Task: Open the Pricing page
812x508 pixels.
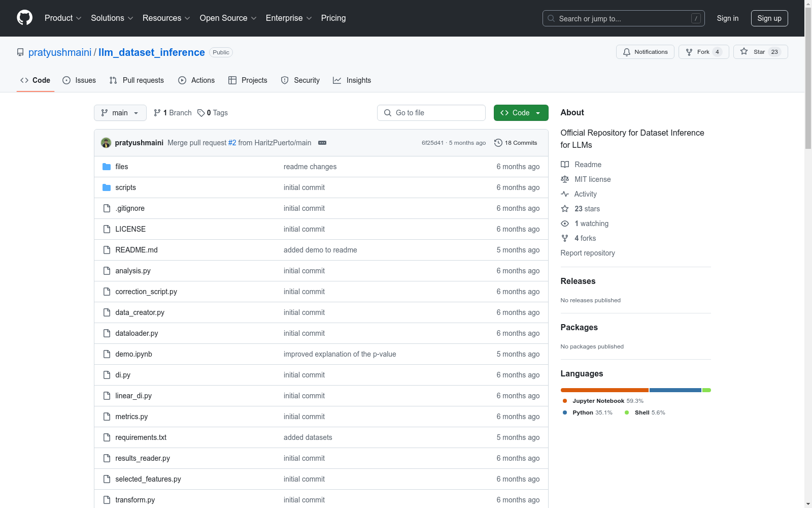Action: click(333, 18)
